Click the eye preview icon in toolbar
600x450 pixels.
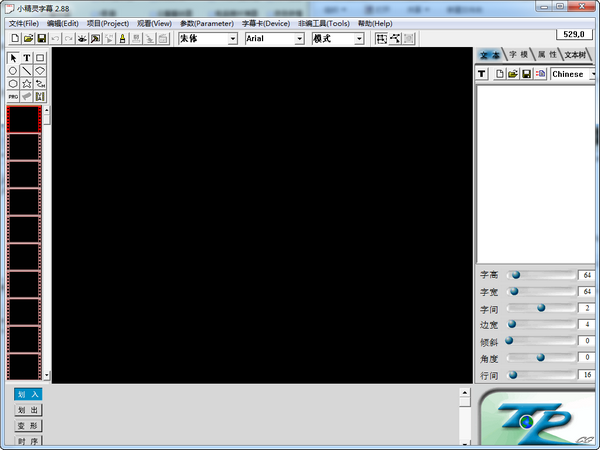click(x=82, y=38)
